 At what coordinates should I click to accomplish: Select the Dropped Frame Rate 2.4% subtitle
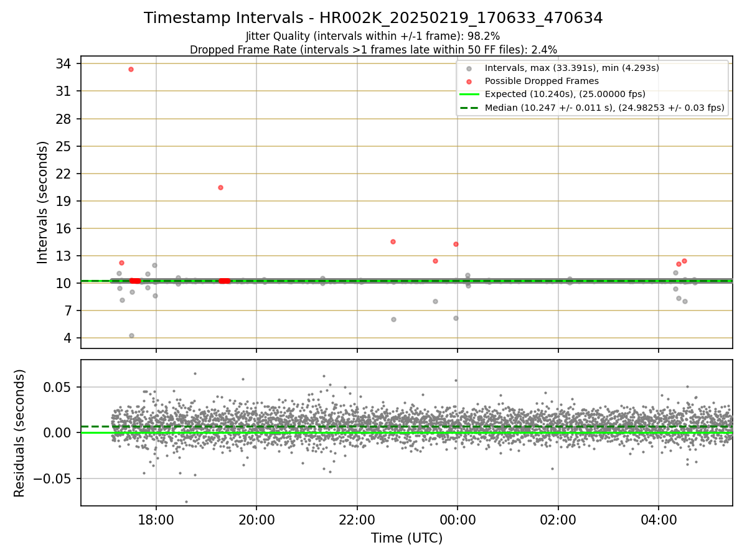pos(373,49)
